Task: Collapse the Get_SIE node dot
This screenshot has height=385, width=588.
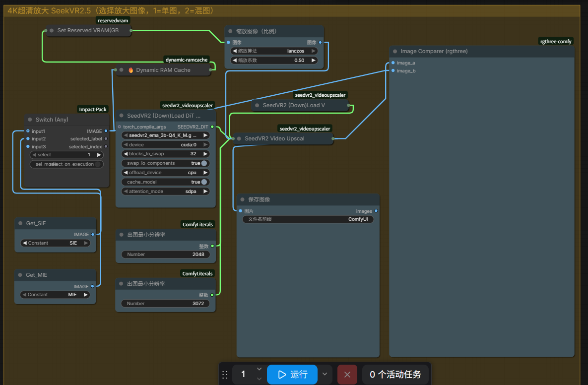Action: pyautogui.click(x=20, y=223)
